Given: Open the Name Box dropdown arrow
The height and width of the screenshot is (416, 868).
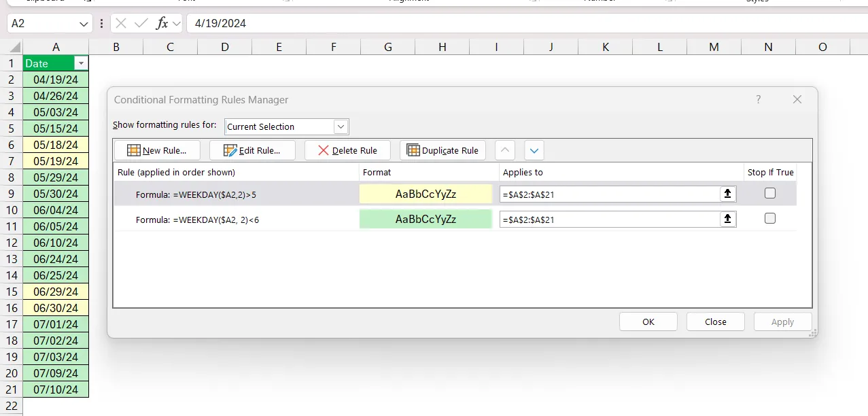Looking at the screenshot, I should (84, 23).
